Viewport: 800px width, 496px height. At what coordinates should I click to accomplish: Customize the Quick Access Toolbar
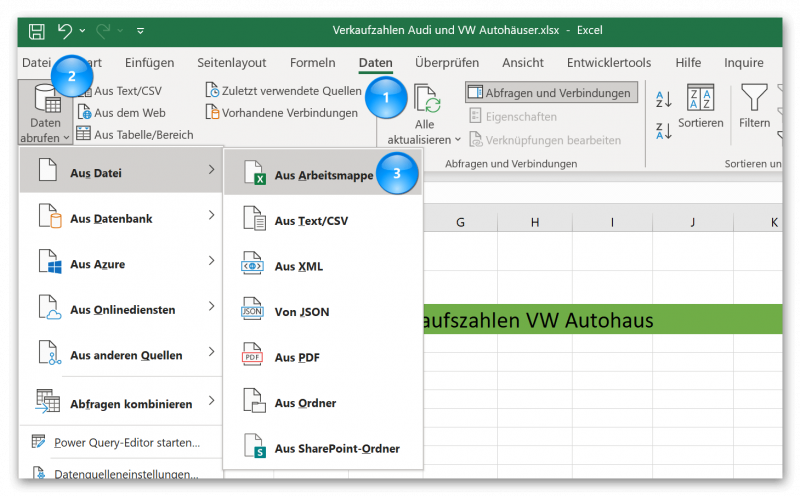coord(140,31)
